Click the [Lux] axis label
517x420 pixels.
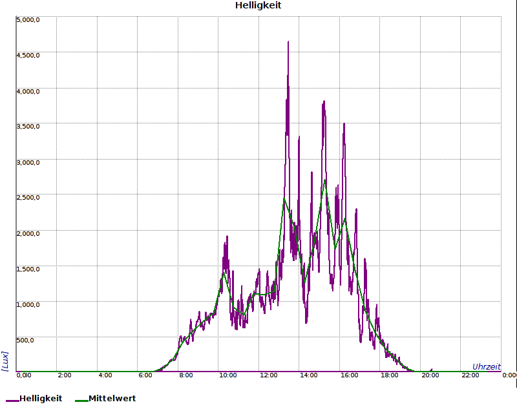click(5, 361)
